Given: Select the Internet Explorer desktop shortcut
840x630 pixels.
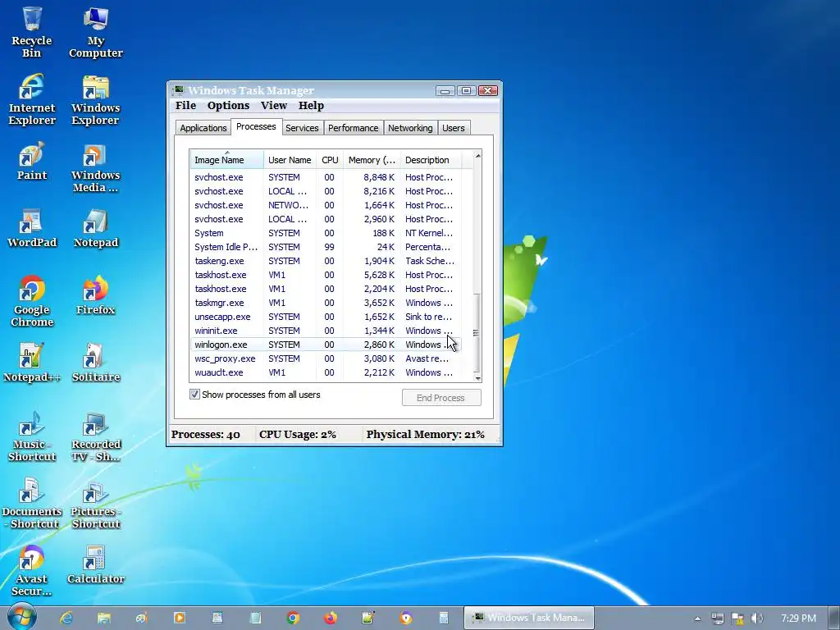Looking at the screenshot, I should pyautogui.click(x=32, y=98).
